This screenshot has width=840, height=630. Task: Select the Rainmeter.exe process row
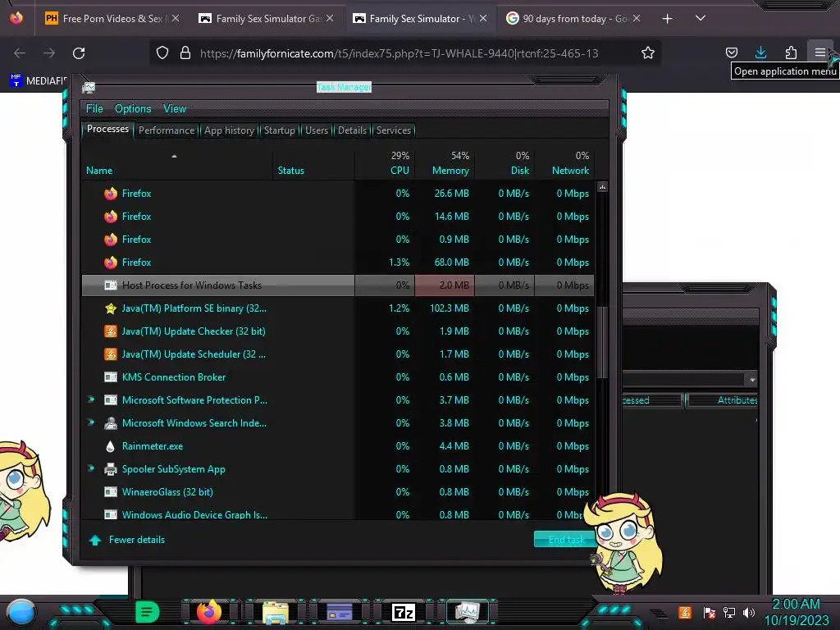click(x=337, y=445)
